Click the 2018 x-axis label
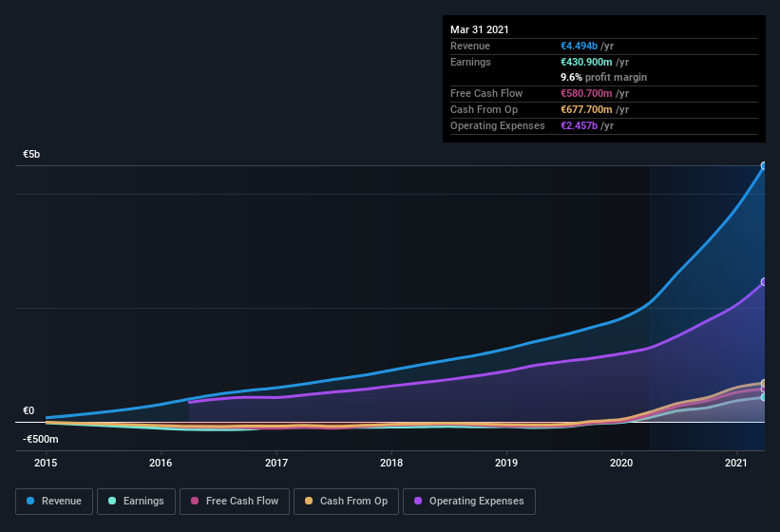The image size is (780, 532). click(x=391, y=463)
